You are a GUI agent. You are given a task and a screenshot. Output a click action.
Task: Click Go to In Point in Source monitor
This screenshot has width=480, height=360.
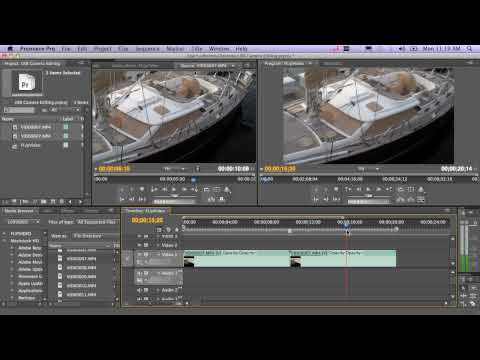[x=122, y=199]
